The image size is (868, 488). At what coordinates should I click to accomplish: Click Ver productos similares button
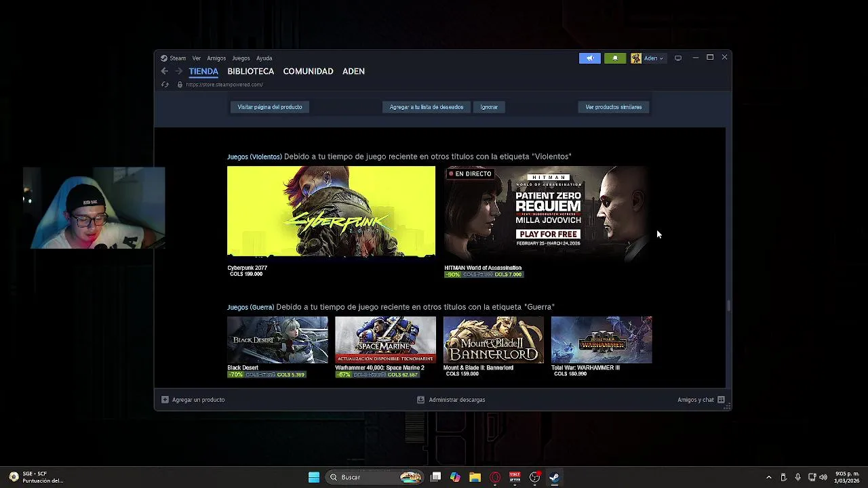(x=614, y=107)
